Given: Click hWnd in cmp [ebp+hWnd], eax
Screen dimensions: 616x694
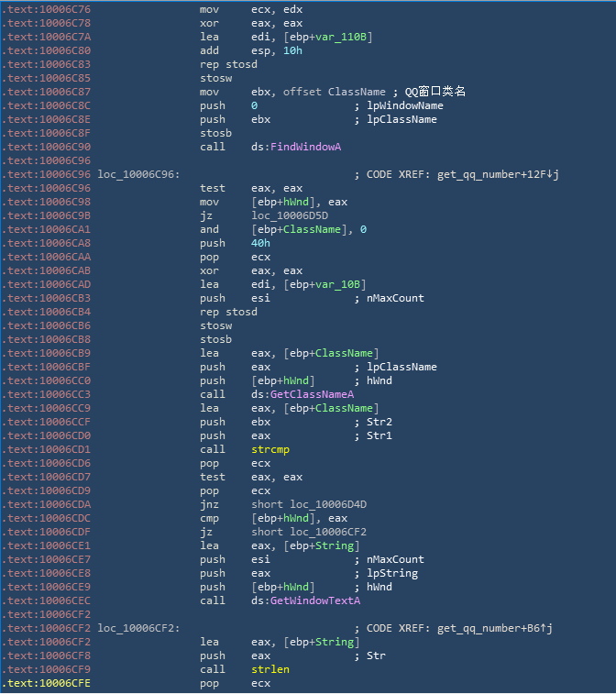Looking at the screenshot, I should pos(296,518).
